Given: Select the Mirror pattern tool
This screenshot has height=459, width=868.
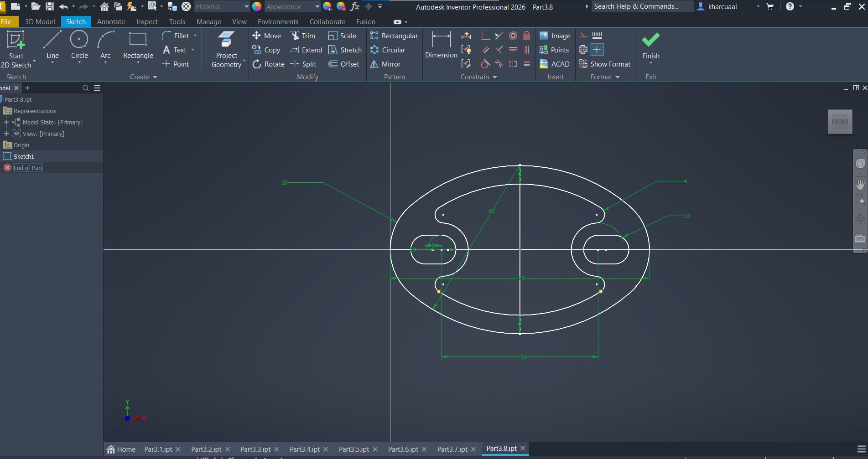Looking at the screenshot, I should (x=385, y=64).
